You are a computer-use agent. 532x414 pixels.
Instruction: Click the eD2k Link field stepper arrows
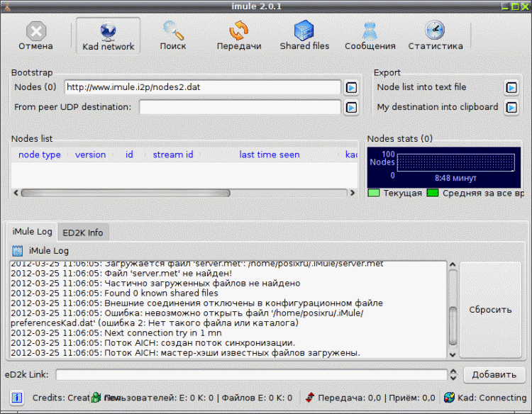(x=453, y=375)
